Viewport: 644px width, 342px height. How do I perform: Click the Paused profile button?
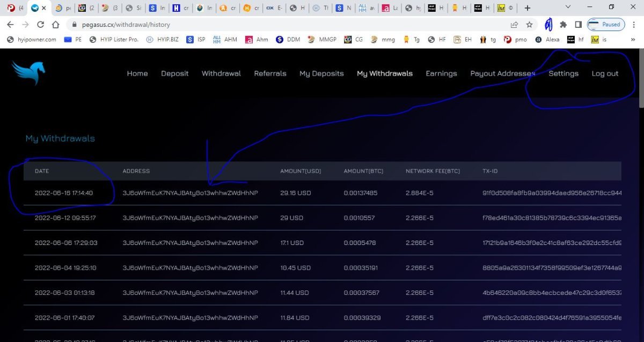605,25
